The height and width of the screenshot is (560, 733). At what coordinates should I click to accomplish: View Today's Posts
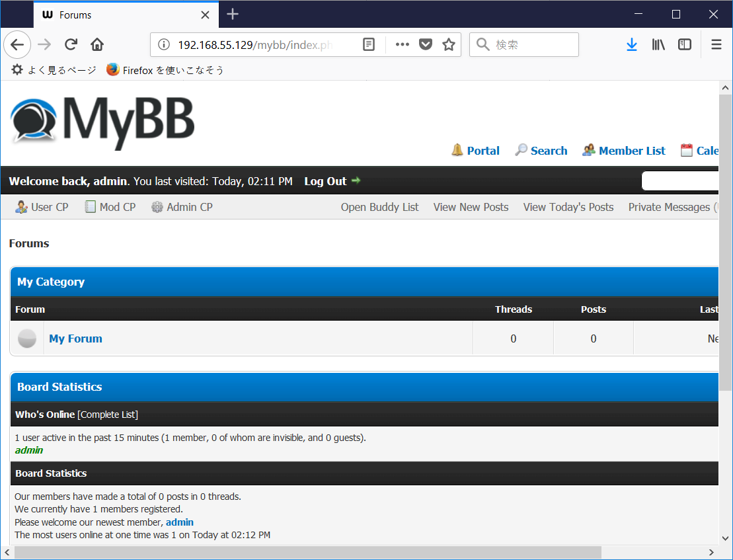[568, 207]
